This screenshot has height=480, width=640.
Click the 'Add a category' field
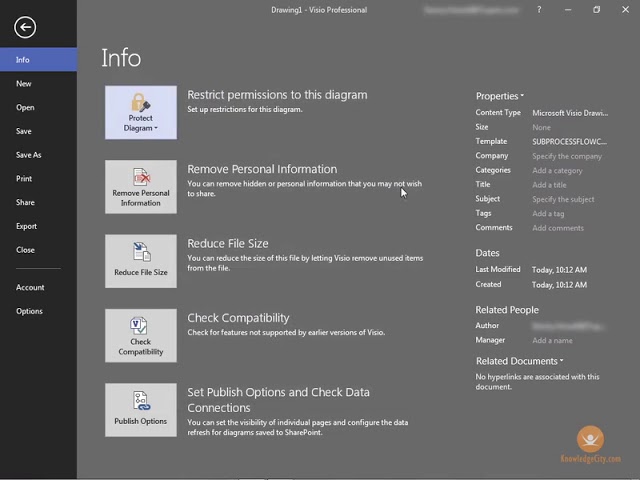557,171
